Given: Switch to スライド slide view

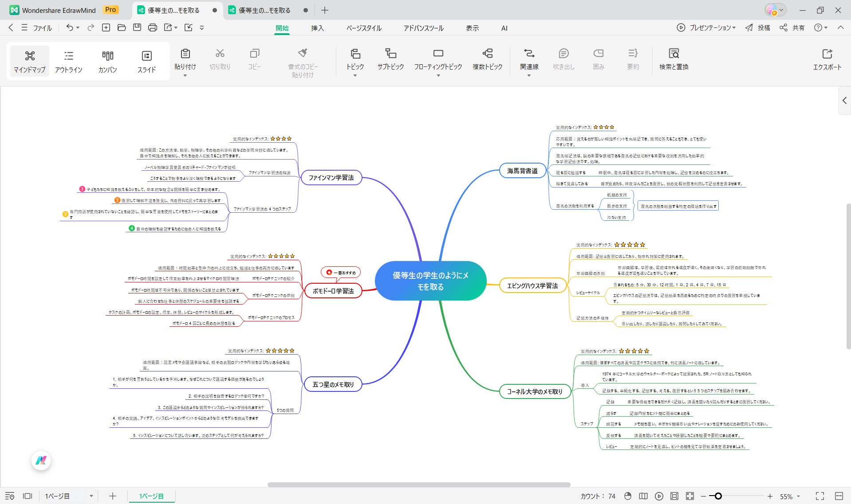Looking at the screenshot, I should pos(146,61).
